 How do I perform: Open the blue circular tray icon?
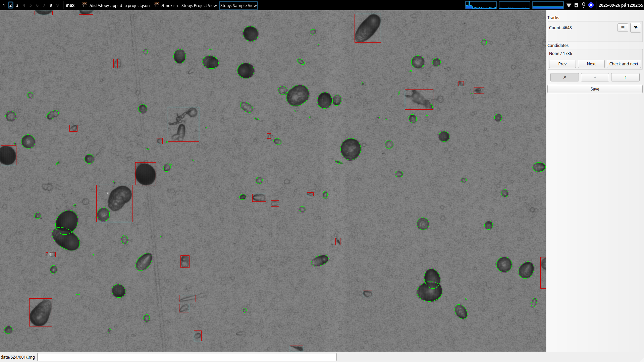click(x=591, y=5)
